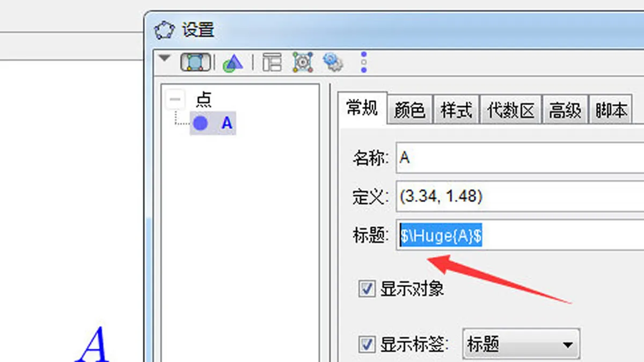This screenshot has width=644, height=362.
Task: Select the Objects properties icon
Action: click(x=195, y=63)
